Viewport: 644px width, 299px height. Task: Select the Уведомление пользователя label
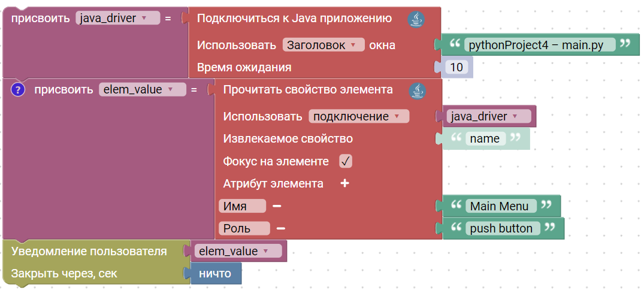89,251
